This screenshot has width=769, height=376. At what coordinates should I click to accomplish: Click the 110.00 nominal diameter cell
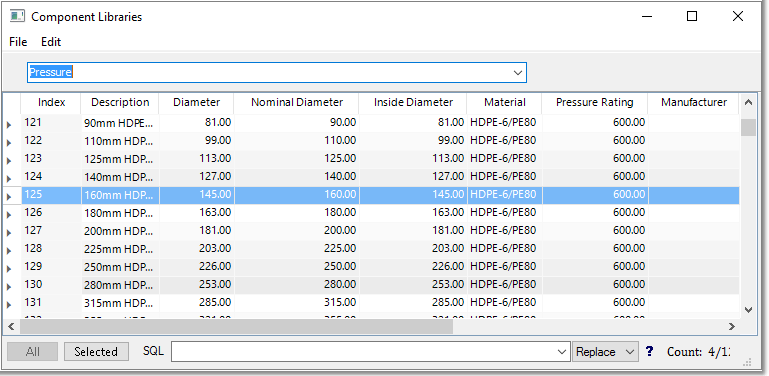pyautogui.click(x=297, y=141)
